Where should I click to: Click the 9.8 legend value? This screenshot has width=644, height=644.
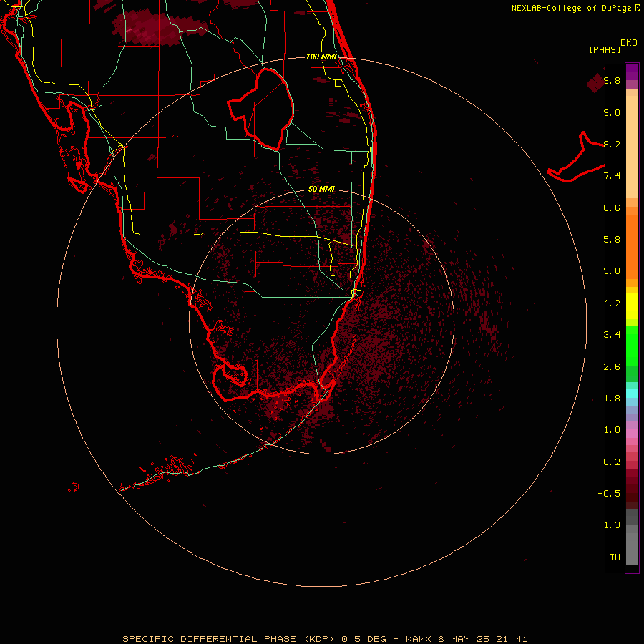[x=612, y=80]
